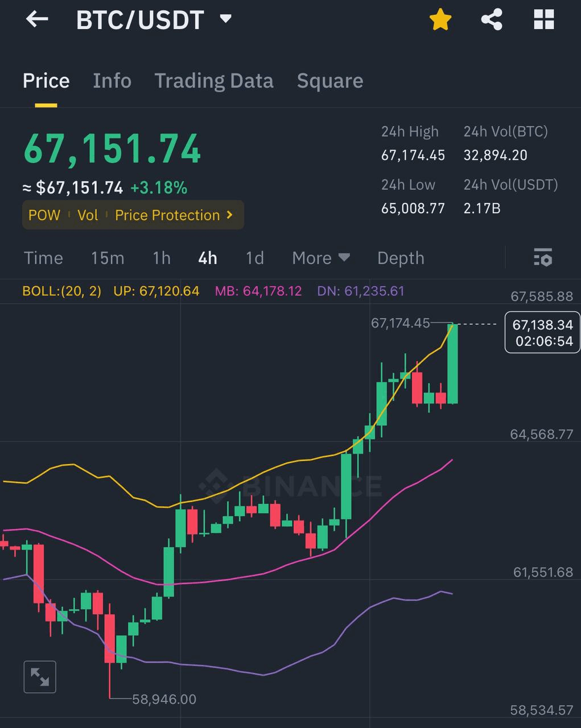Tap the 24h High value 67,174.45
Image resolution: width=581 pixels, height=728 pixels.
[x=413, y=155]
